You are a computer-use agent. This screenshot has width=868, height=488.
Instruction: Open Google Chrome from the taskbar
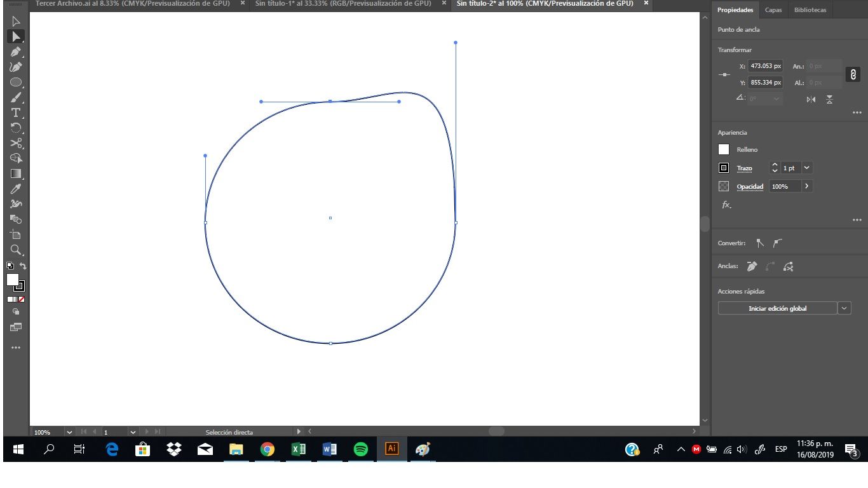pos(268,449)
